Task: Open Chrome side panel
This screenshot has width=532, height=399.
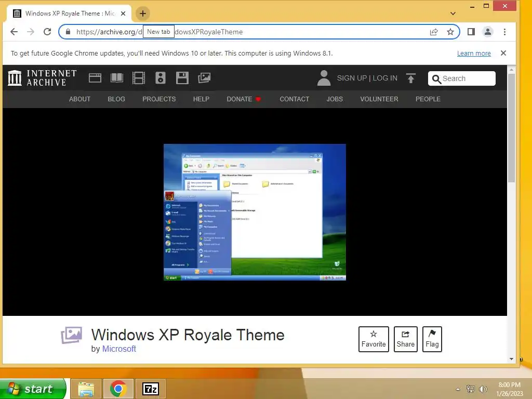Action: (471, 32)
